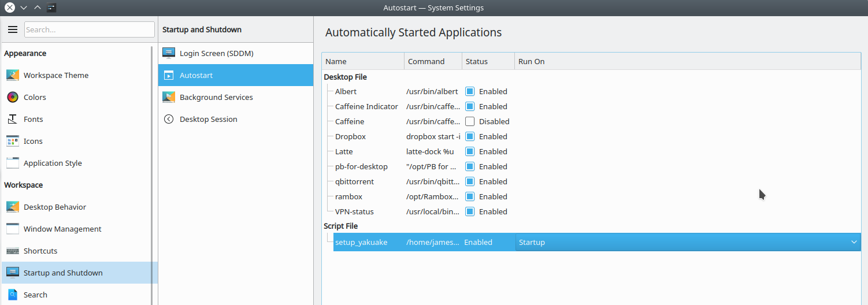Click the Search input field
Image resolution: width=868 pixels, height=305 pixels.
click(90, 29)
